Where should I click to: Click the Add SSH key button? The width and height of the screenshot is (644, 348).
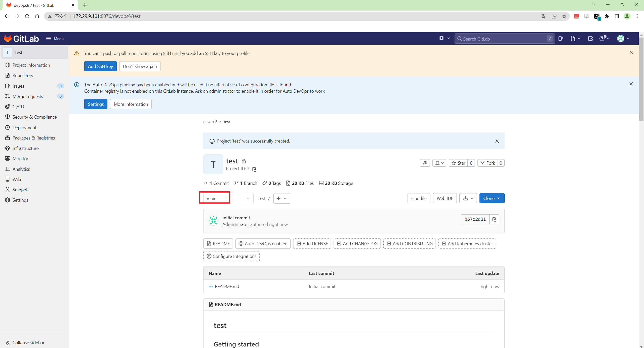coord(100,66)
